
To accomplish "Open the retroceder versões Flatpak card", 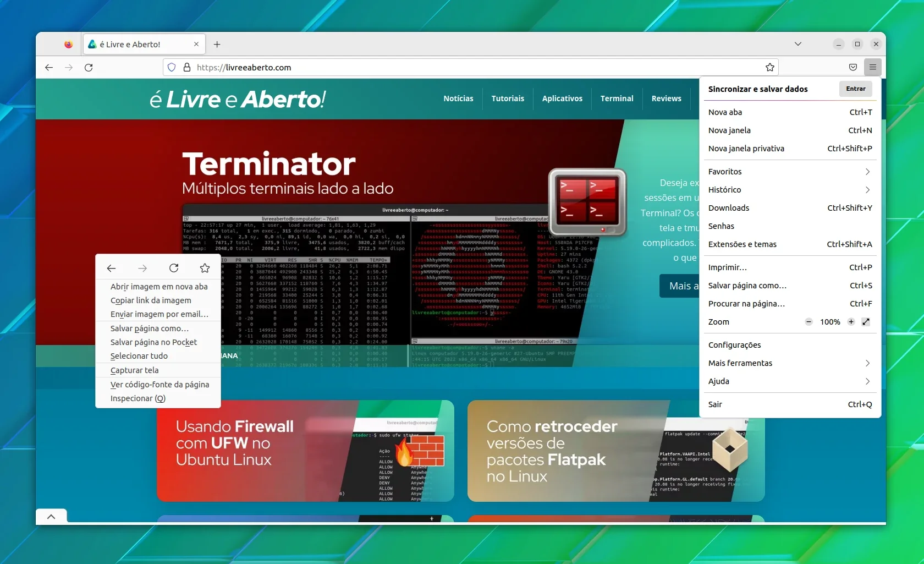I will coord(616,451).
